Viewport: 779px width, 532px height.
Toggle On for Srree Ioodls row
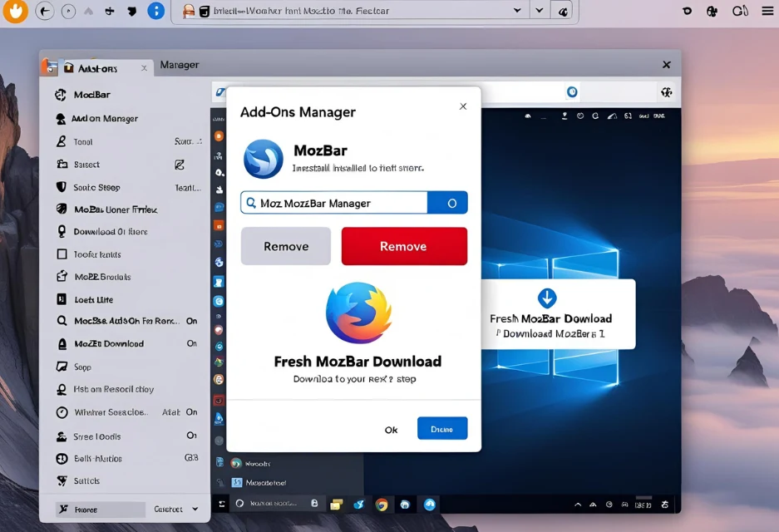click(192, 436)
